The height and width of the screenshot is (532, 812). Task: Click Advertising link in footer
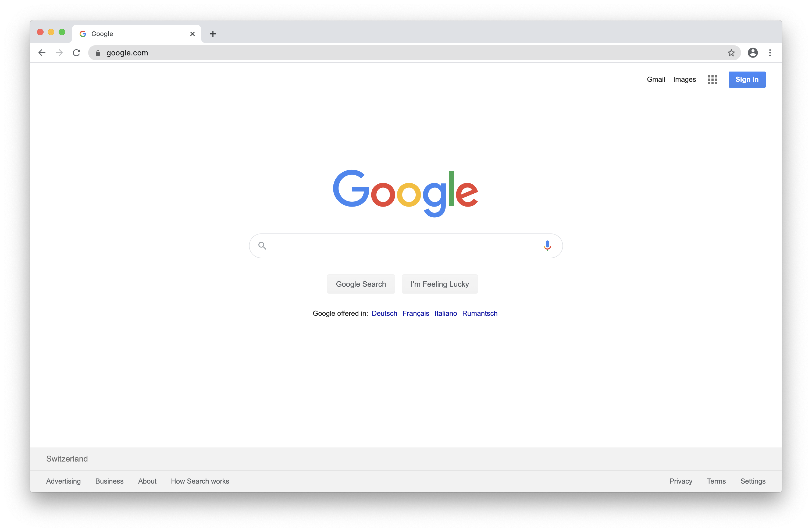(x=63, y=481)
